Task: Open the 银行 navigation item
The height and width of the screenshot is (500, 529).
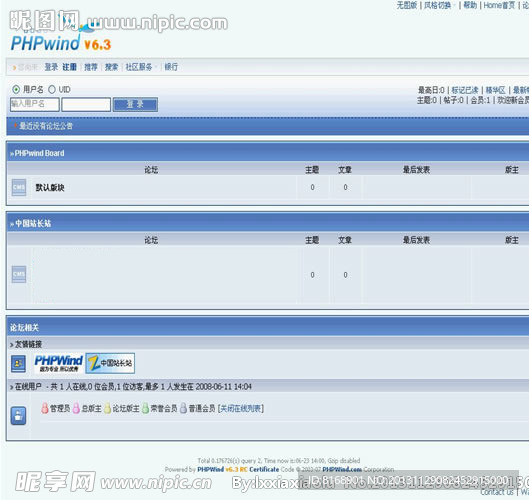Action: [171, 67]
